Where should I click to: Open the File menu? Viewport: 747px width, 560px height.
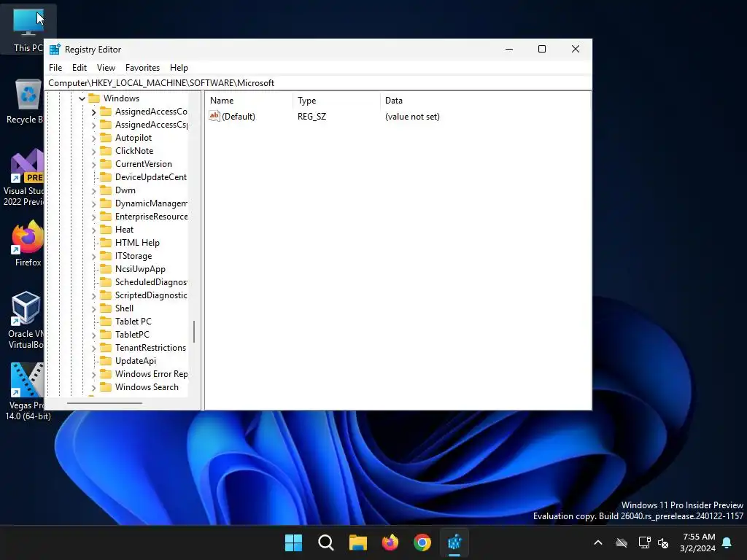(55, 68)
